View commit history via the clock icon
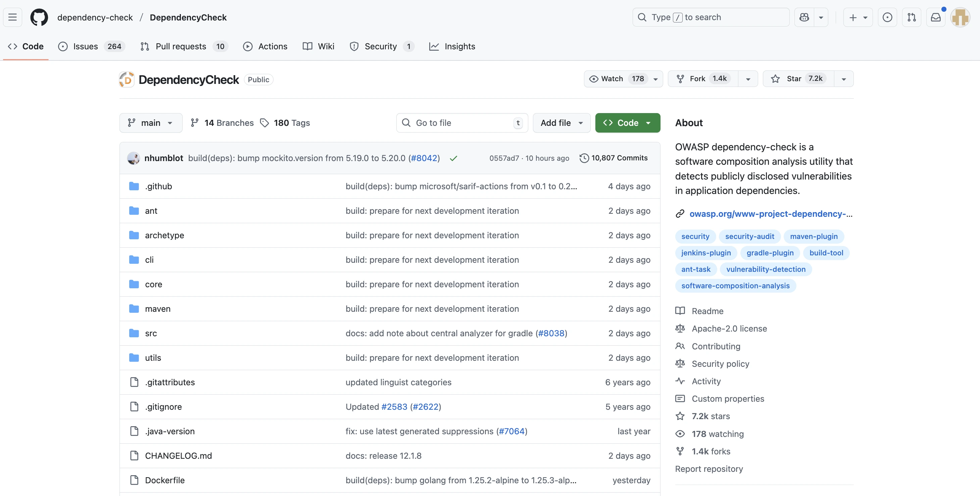Image resolution: width=980 pixels, height=496 pixels. (584, 158)
